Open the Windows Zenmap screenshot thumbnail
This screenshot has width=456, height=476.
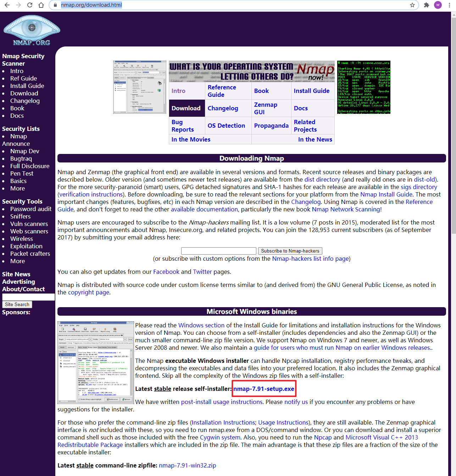96,362
